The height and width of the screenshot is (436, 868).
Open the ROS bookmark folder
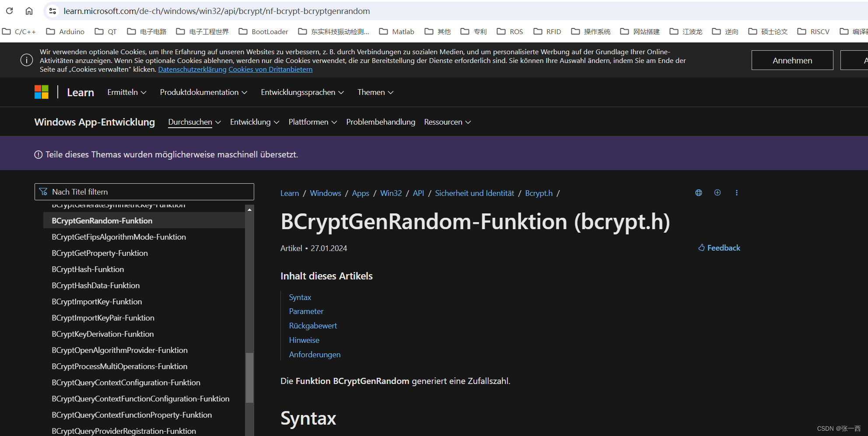click(x=510, y=31)
